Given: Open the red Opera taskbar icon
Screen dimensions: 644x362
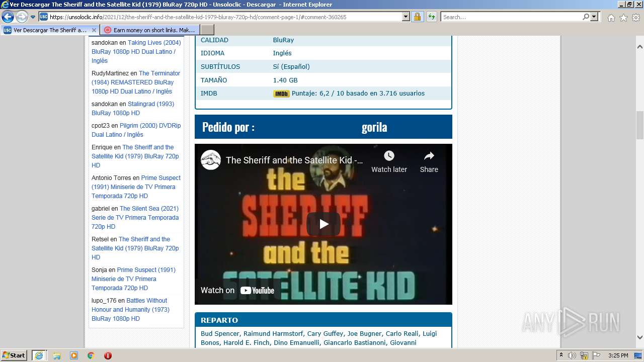Looking at the screenshot, I should [108, 355].
